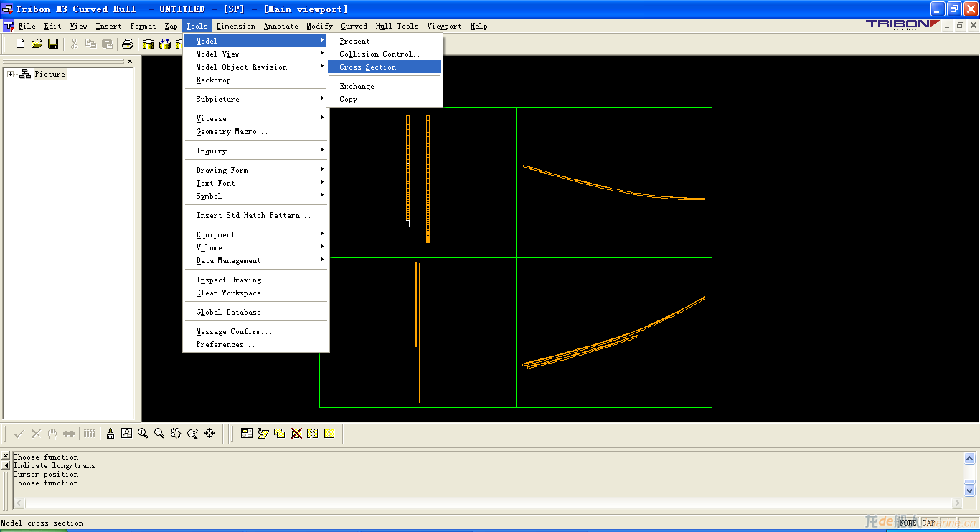Open the Inquiry submenu
This screenshot has width=980, height=532.
(x=256, y=151)
